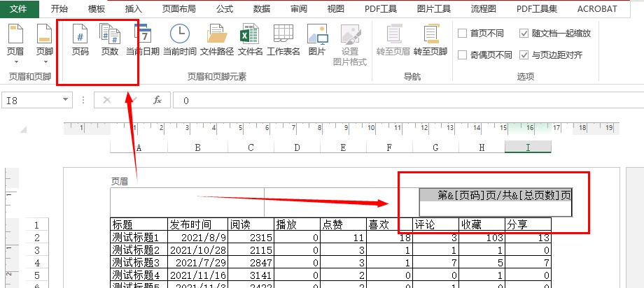Switch to the 图片工具 tab
Screen dimensions: 644x288
click(434, 9)
